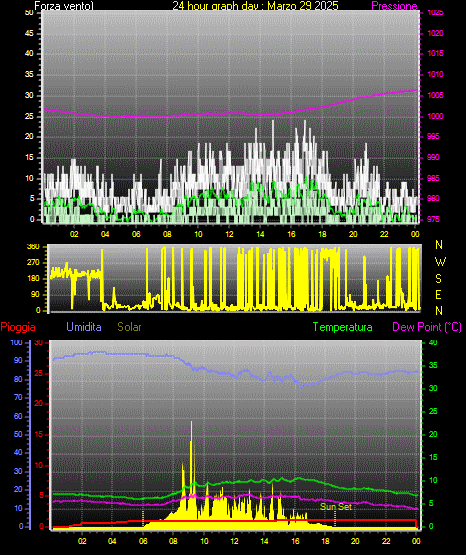Screen dimensions: 466x555
Task: Click the '22' hour tick on the wind chart
Action: (x=384, y=234)
